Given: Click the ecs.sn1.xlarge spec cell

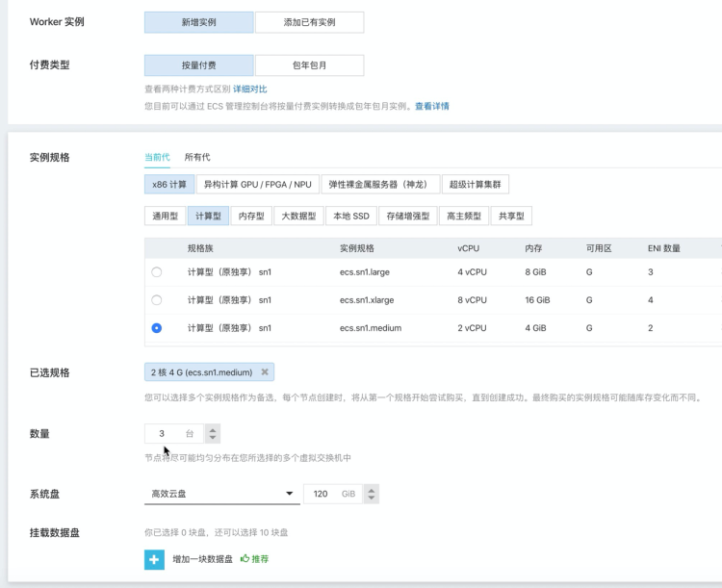Looking at the screenshot, I should pyautogui.click(x=367, y=300).
